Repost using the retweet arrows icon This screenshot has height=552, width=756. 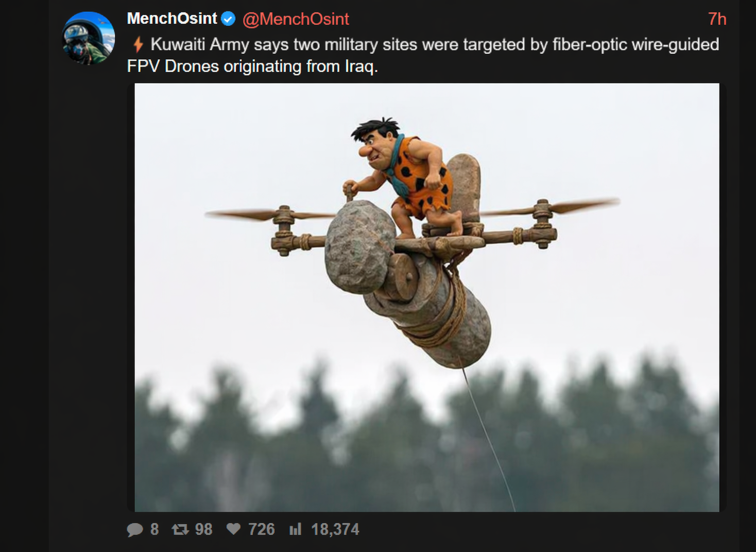point(180,529)
